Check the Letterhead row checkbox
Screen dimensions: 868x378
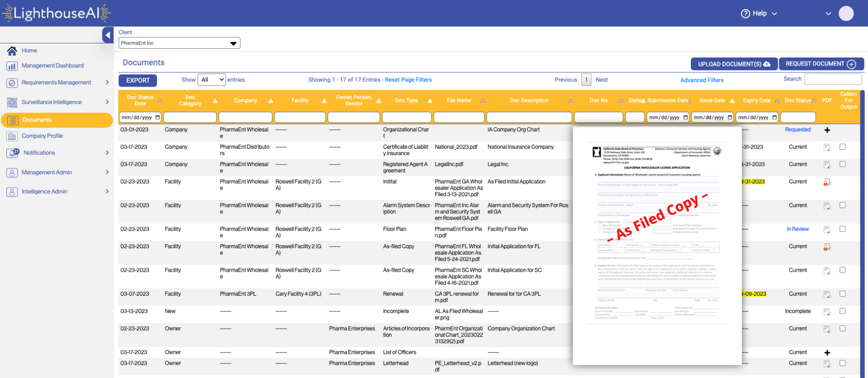843,363
